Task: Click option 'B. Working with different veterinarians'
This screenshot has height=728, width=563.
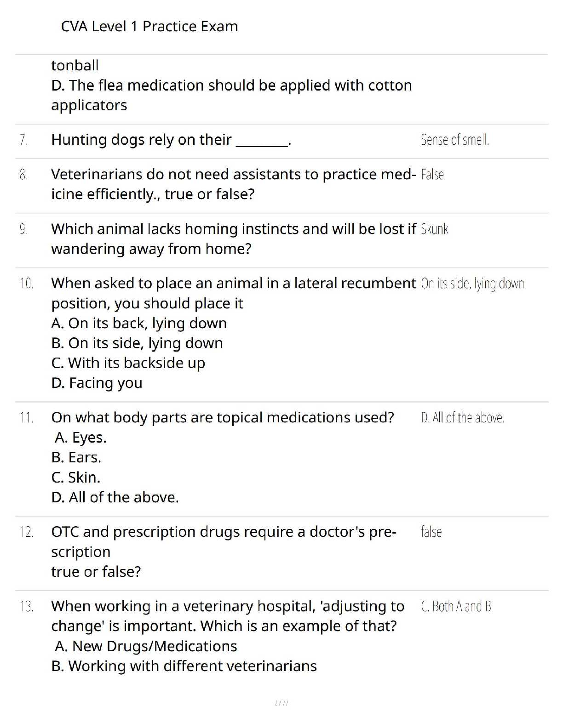Action: [184, 666]
